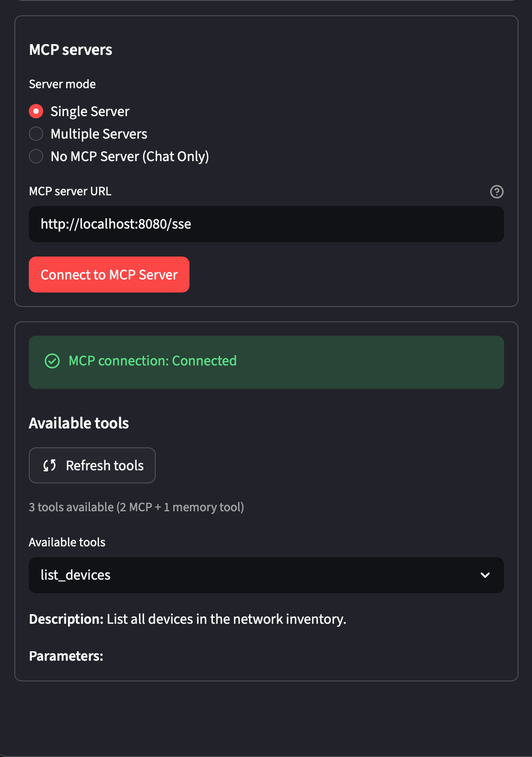Click the circle icon beside Multiple Servers
This screenshot has height=757, width=532.
[x=36, y=134]
